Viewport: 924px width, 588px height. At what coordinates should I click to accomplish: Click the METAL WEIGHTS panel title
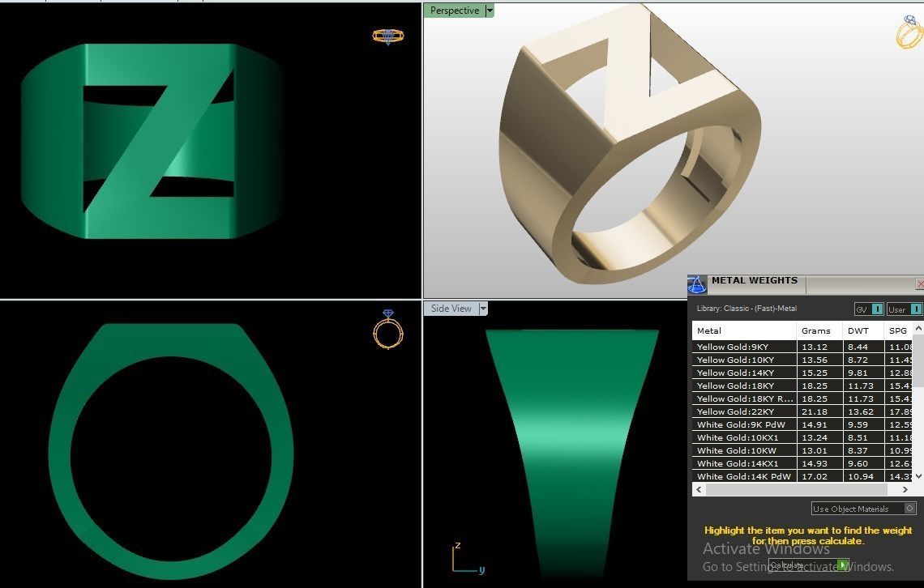point(755,280)
